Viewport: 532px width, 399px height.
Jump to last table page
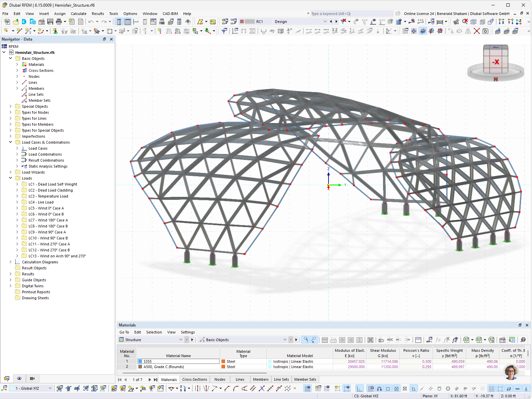(156, 380)
